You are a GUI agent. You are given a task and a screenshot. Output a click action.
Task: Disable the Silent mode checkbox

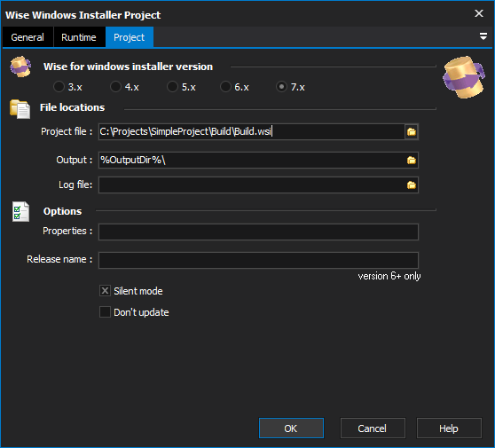(x=106, y=291)
